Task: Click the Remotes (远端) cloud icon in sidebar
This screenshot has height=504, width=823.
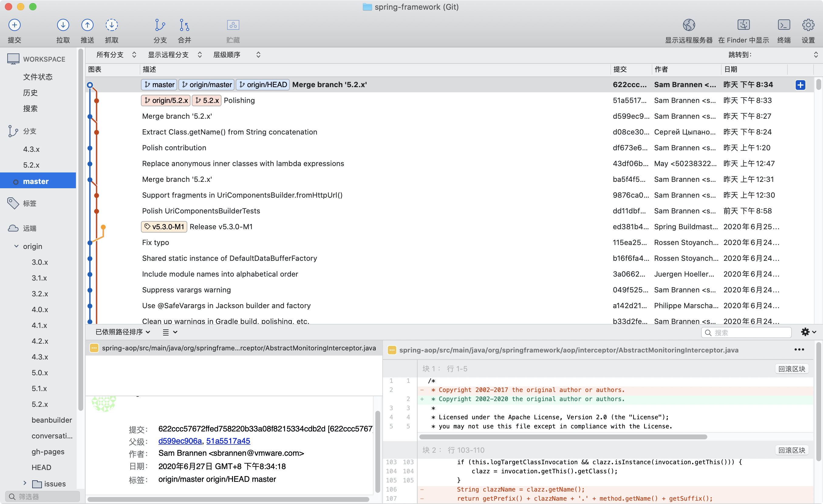Action: point(13,228)
